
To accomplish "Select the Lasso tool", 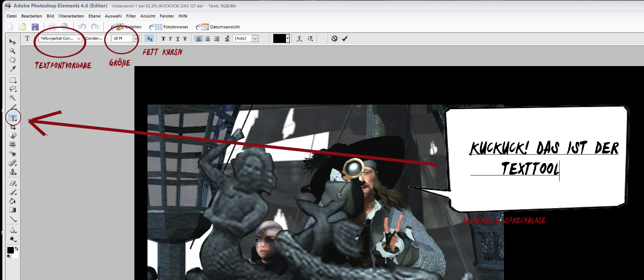I will [x=13, y=89].
